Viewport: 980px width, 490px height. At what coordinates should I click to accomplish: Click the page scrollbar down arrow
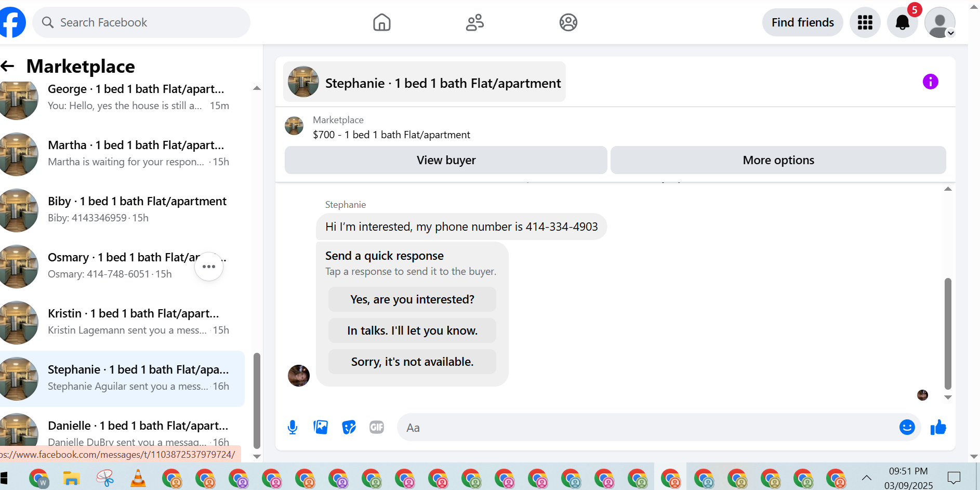[974, 457]
